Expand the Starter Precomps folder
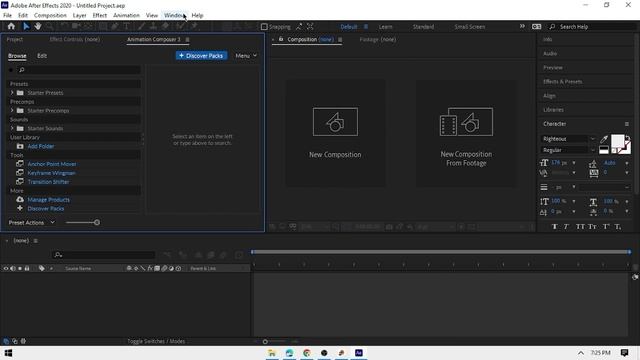 (12, 110)
